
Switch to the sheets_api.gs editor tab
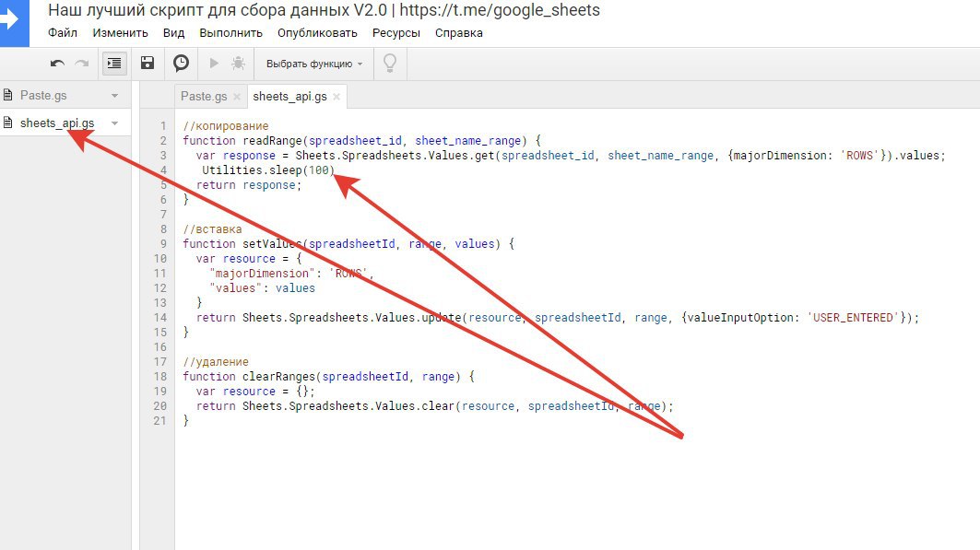pos(290,96)
